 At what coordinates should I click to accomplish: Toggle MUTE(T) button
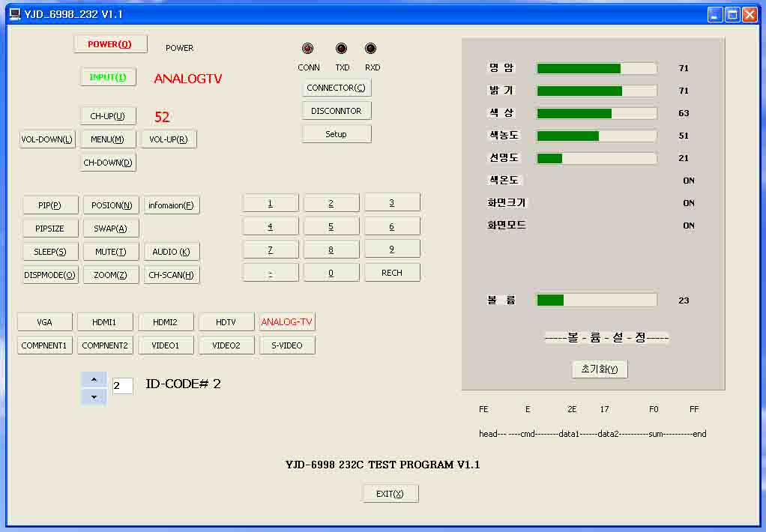tap(111, 252)
